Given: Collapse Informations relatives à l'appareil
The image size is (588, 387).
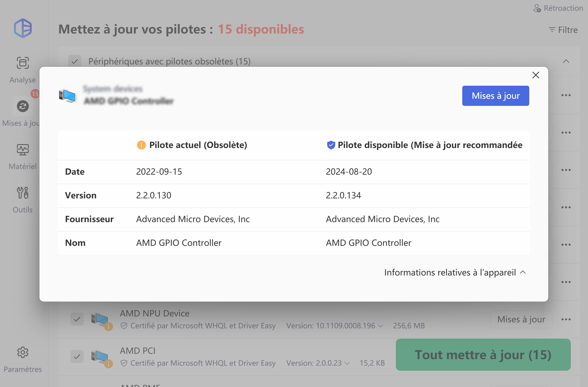Looking at the screenshot, I should point(455,272).
